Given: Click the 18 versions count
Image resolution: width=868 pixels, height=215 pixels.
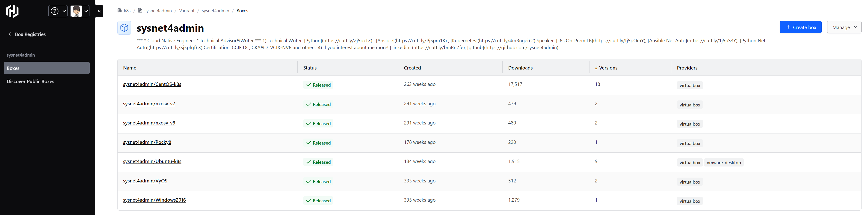Looking at the screenshot, I should (x=597, y=84).
